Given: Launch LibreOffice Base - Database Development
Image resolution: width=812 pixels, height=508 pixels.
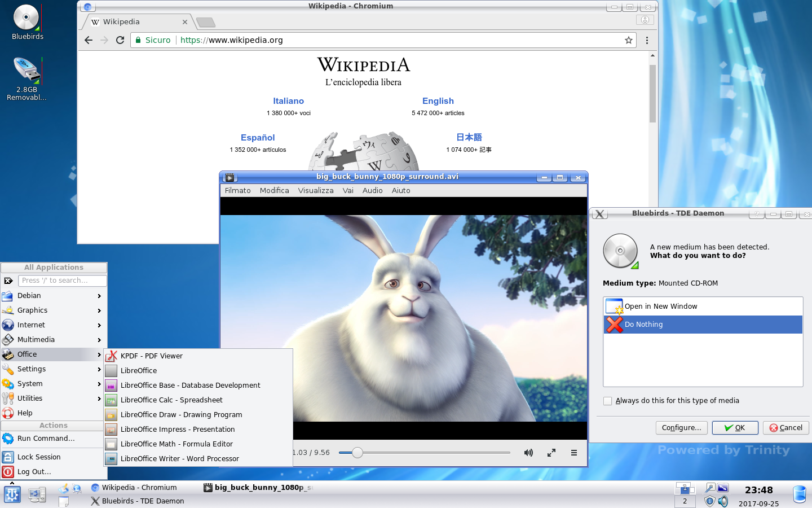Looking at the screenshot, I should pos(198,386).
